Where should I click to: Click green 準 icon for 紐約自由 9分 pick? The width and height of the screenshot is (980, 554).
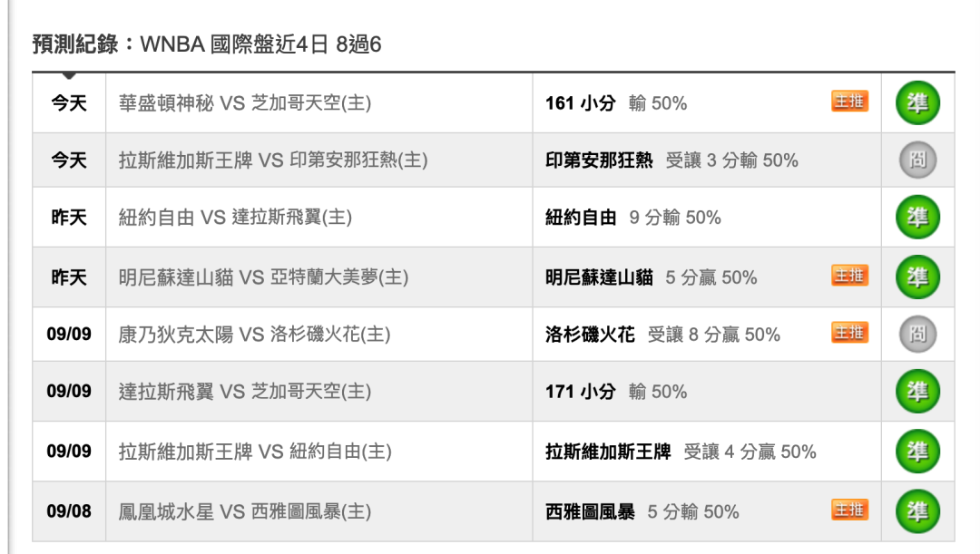tap(917, 218)
